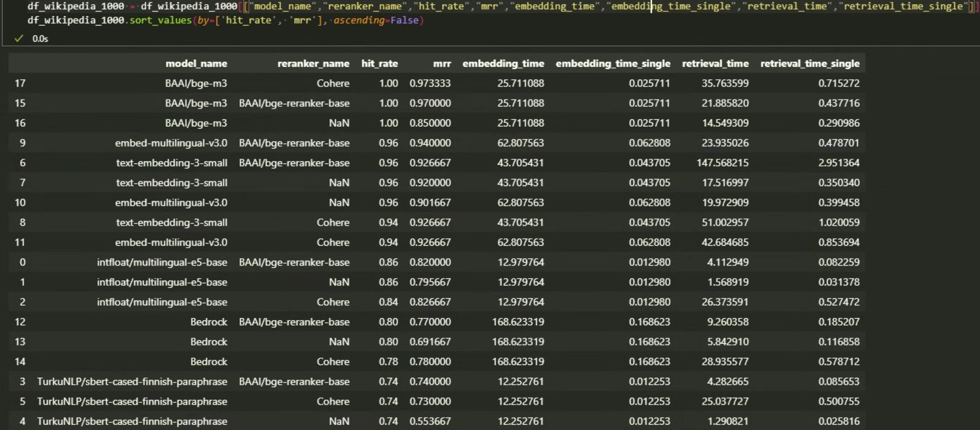Click retrieval_time value 4.112949

point(728,262)
